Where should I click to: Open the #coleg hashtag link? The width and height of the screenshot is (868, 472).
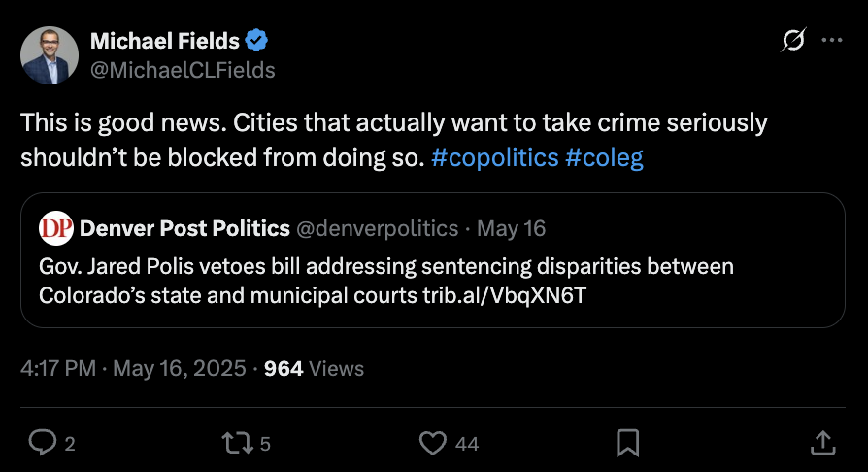click(x=604, y=157)
